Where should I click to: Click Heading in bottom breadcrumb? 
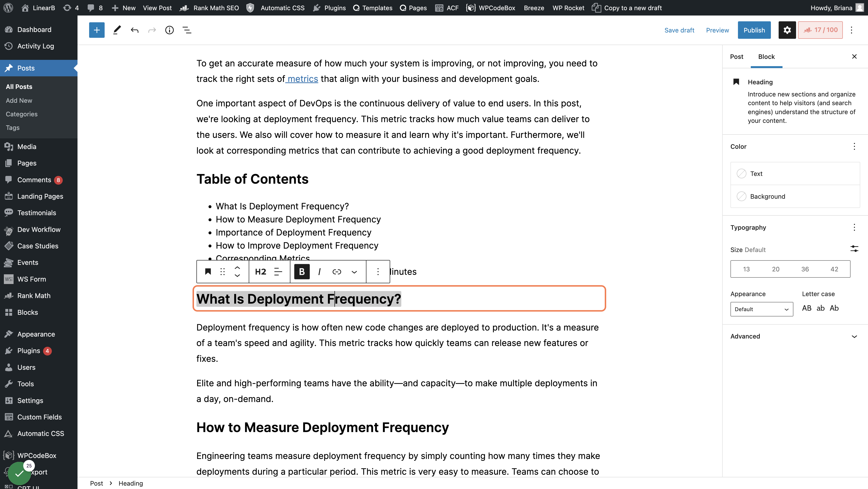point(131,483)
